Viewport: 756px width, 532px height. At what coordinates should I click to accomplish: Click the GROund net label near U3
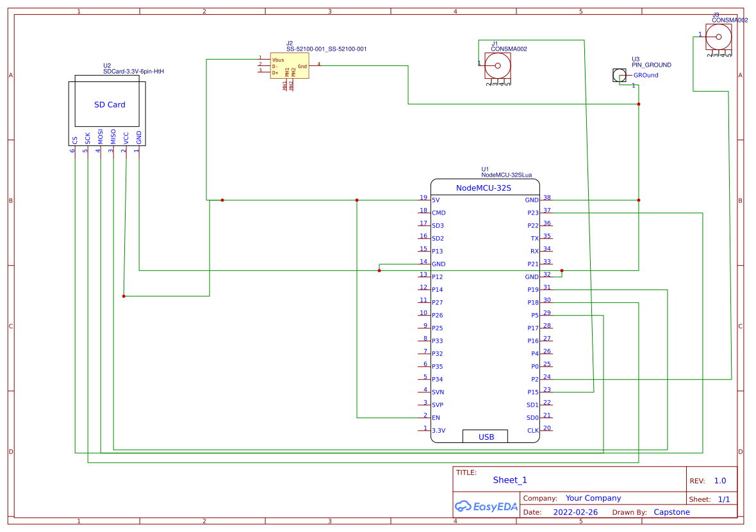click(645, 75)
